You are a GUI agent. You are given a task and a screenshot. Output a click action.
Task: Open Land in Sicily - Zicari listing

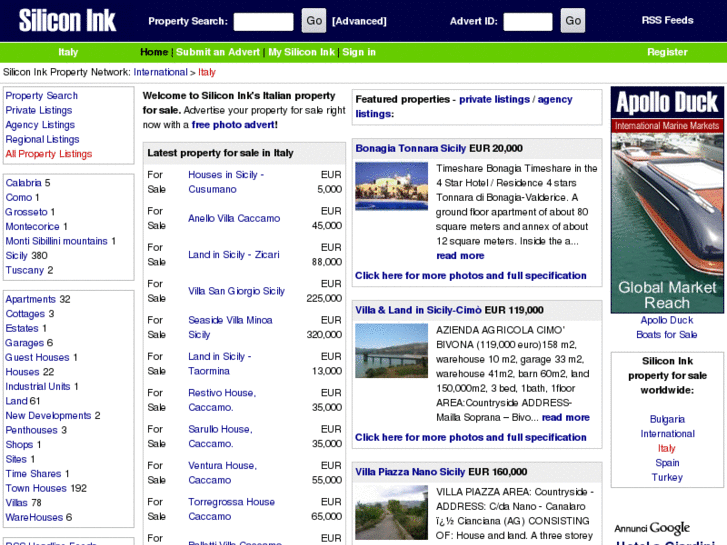click(x=234, y=255)
